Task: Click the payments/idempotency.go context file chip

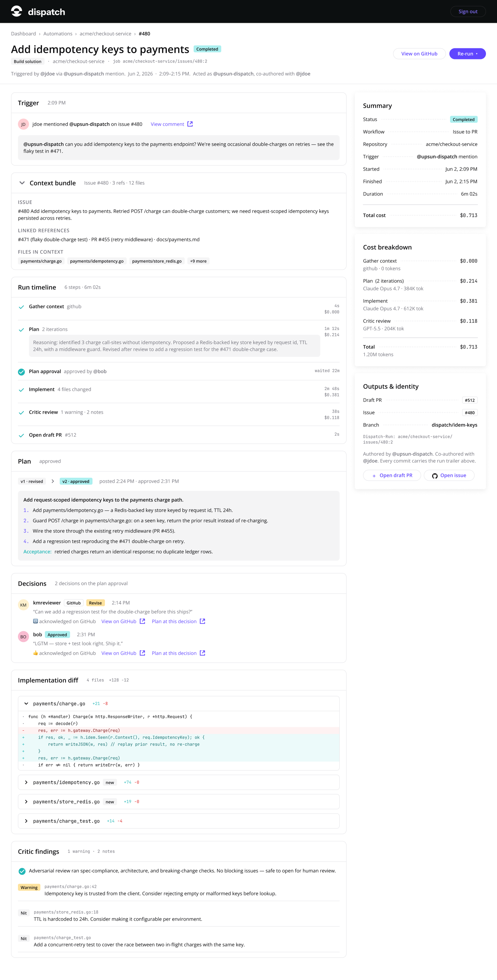Action: [97, 261]
